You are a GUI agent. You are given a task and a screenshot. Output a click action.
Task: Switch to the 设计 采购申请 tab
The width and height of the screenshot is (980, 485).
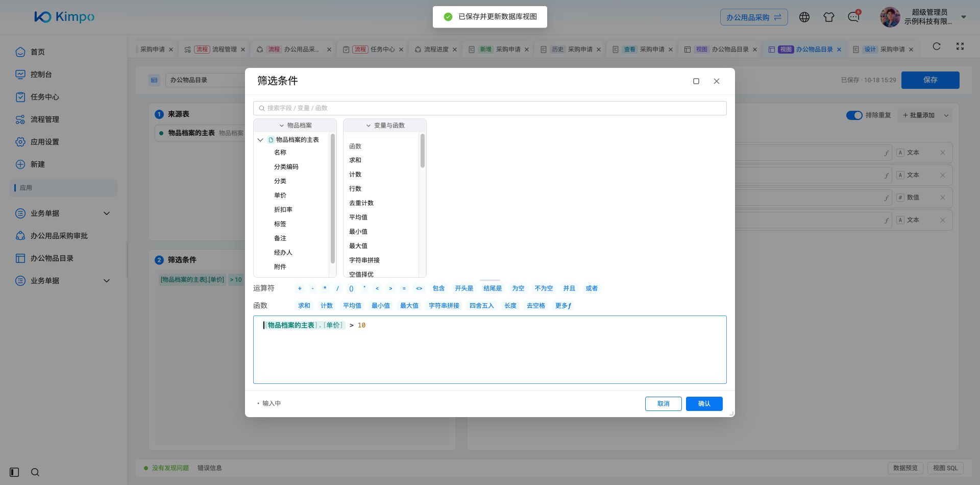[x=884, y=50]
